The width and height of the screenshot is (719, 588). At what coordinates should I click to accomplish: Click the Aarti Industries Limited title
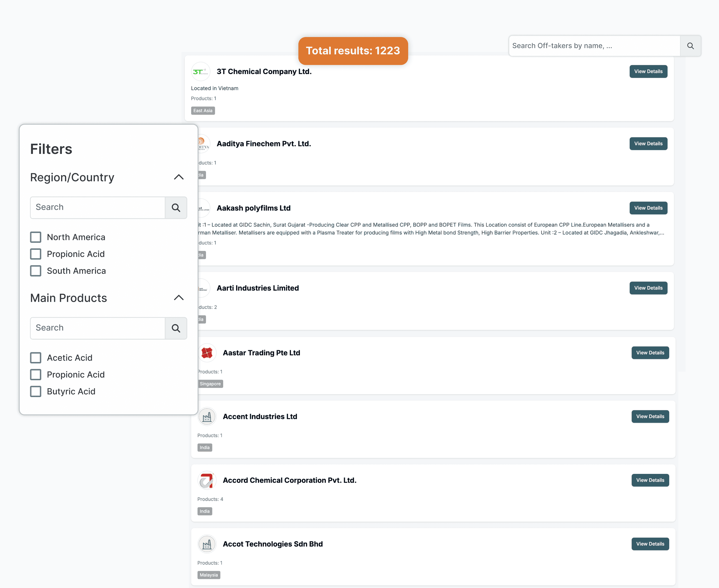pos(258,288)
